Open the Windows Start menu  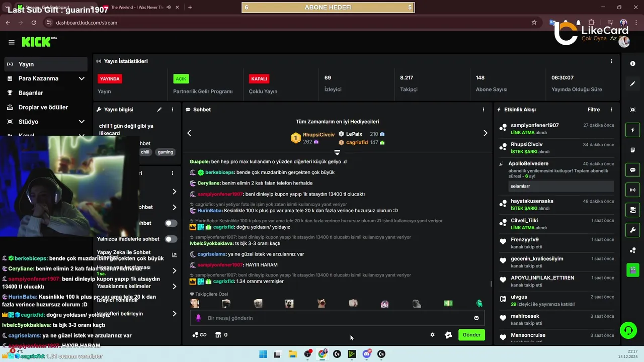pyautogui.click(x=263, y=354)
